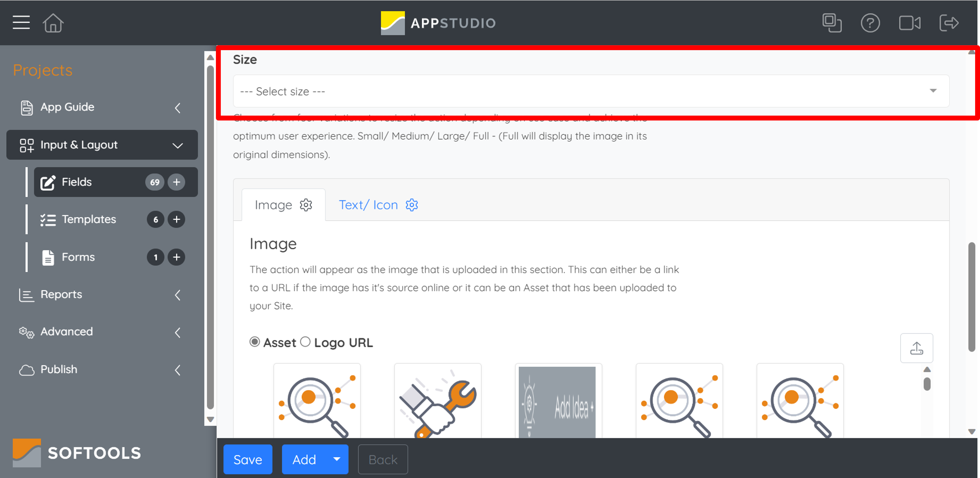Select the Logo URL radio button

305,342
